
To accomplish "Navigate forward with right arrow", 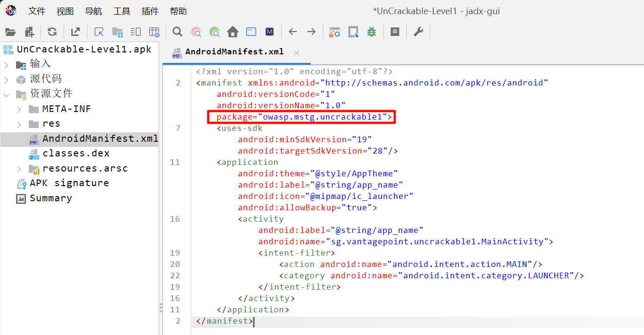I will 311,32.
